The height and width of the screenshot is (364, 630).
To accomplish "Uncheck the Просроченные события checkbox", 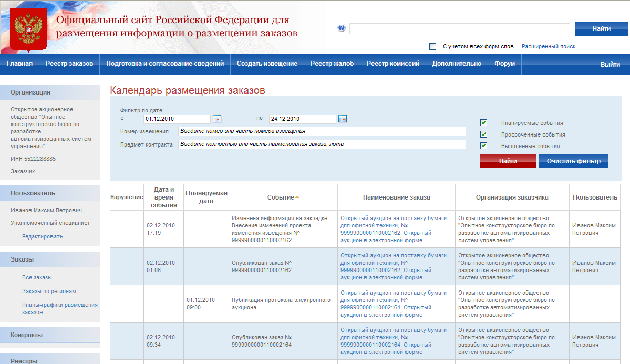I will pos(484,134).
